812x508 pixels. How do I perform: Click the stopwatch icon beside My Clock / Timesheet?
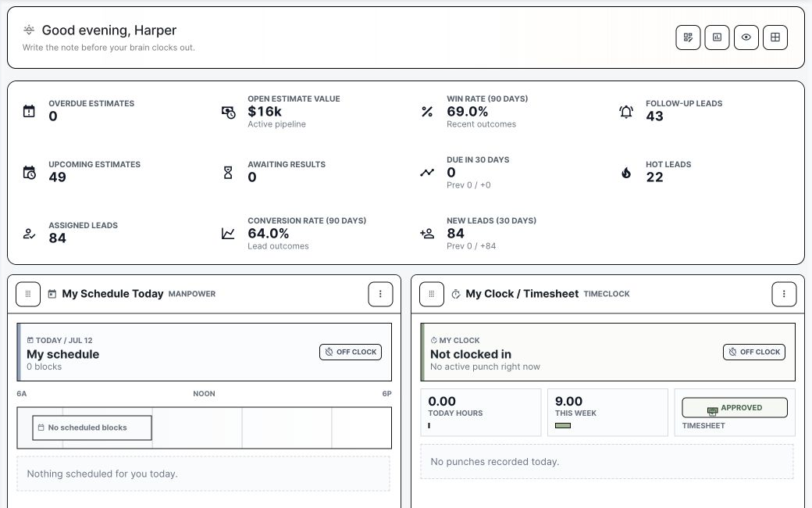click(456, 294)
